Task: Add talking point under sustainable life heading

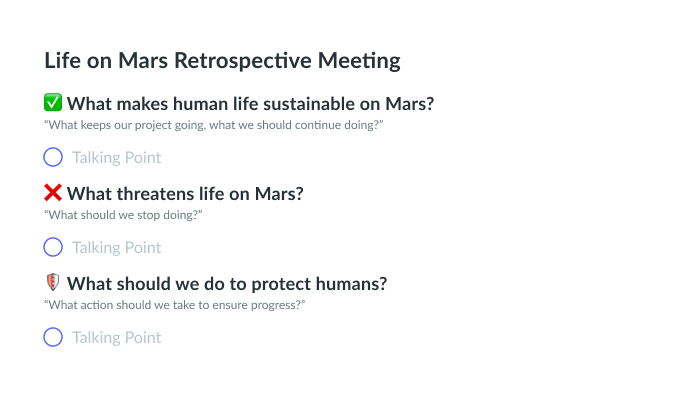Action: tap(116, 157)
